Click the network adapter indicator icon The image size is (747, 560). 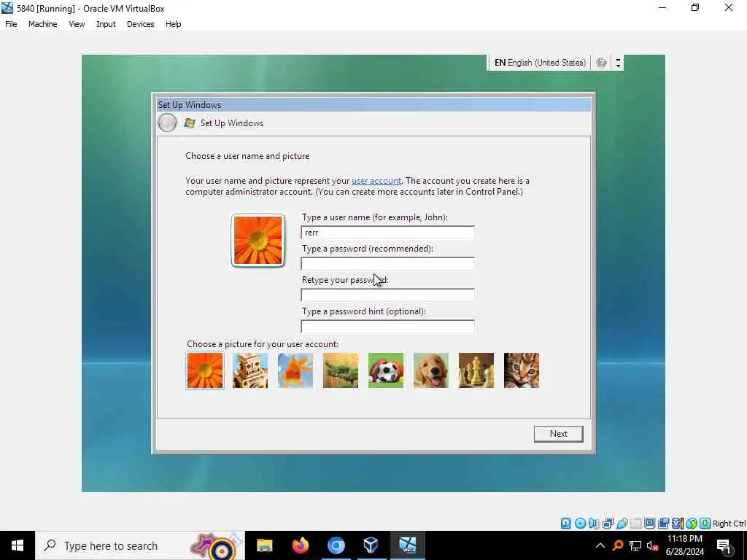[x=608, y=524]
